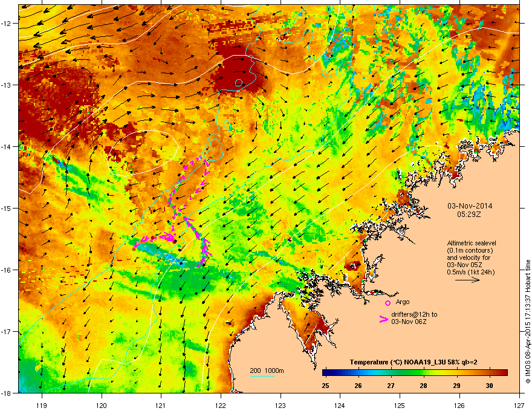Click longitude axis label 119

[42, 405]
